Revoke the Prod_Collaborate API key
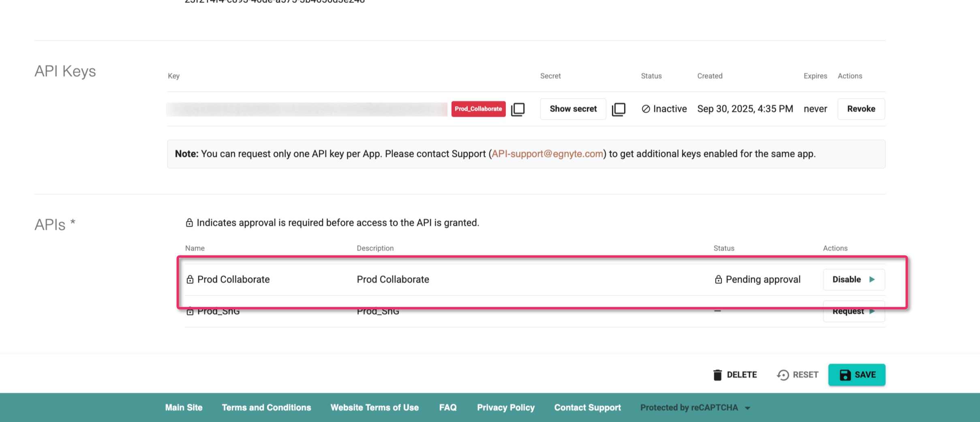The width and height of the screenshot is (980, 422). tap(861, 109)
